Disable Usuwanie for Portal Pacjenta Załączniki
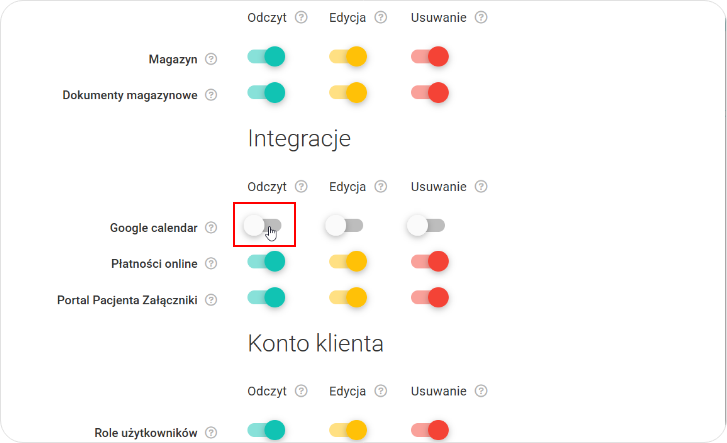This screenshot has width=727, height=443. point(430,297)
